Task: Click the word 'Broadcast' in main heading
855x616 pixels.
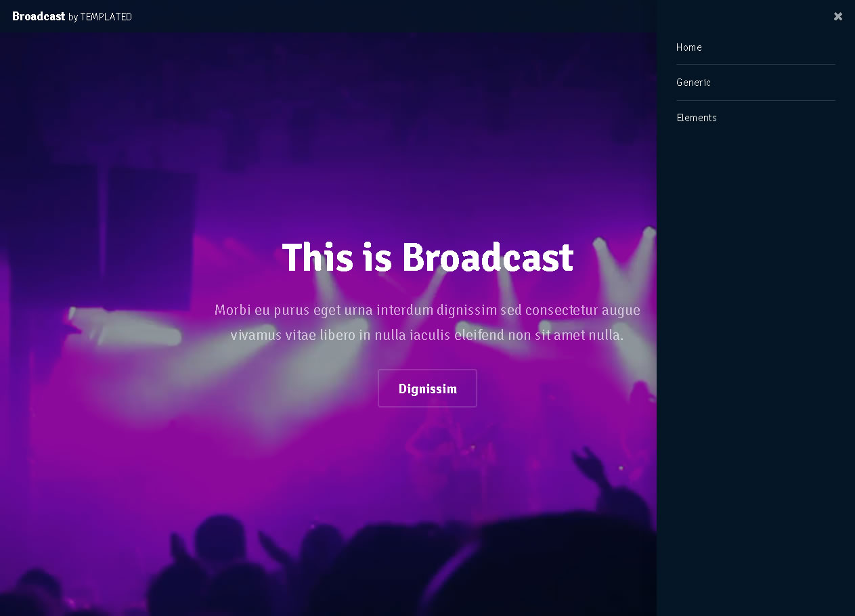Action: pyautogui.click(x=487, y=258)
